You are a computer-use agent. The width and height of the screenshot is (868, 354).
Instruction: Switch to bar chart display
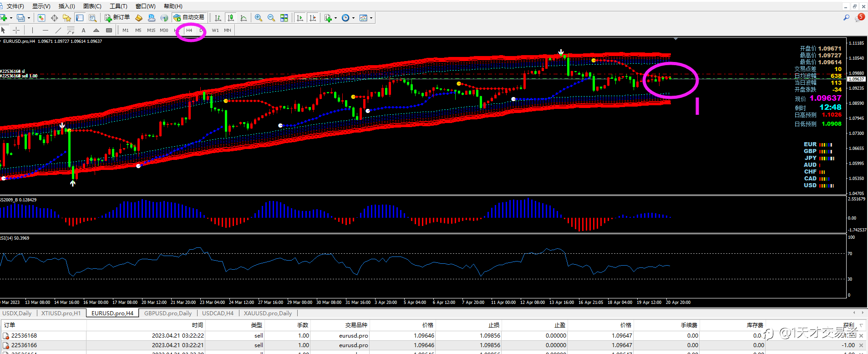[218, 18]
